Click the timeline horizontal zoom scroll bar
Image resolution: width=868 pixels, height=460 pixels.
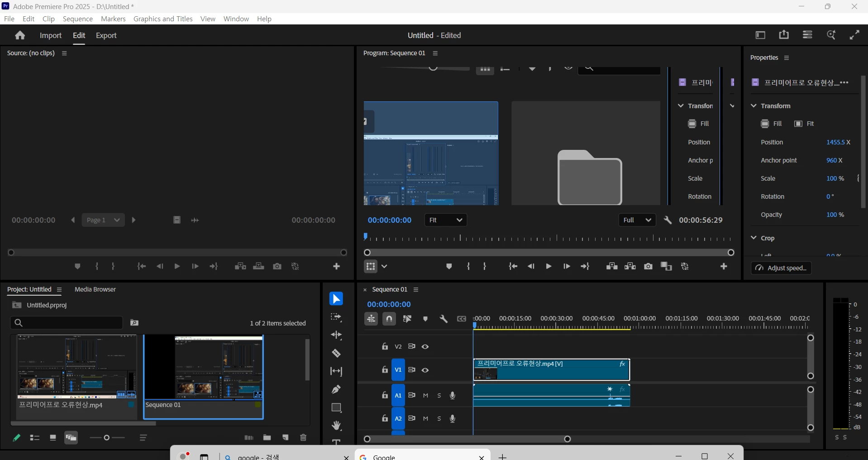(x=467, y=439)
